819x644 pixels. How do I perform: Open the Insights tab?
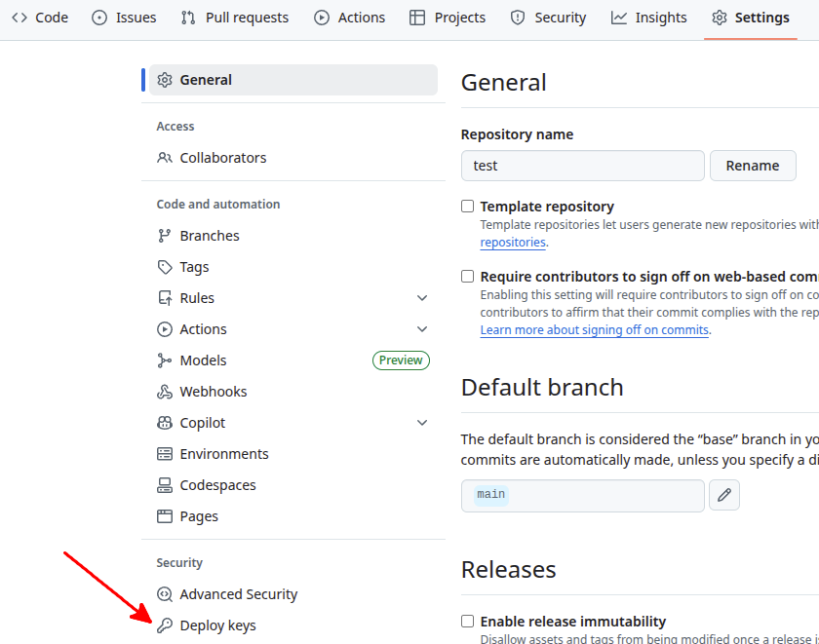coord(649,18)
